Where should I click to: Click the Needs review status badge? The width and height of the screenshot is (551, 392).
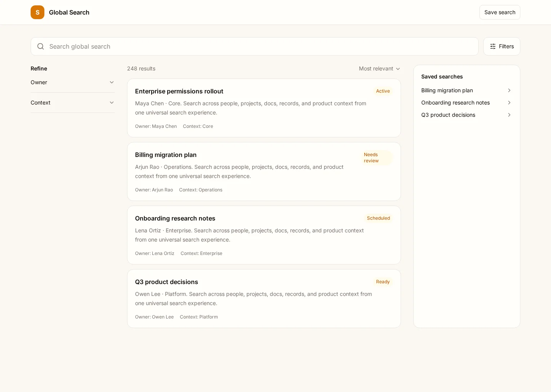(377, 158)
